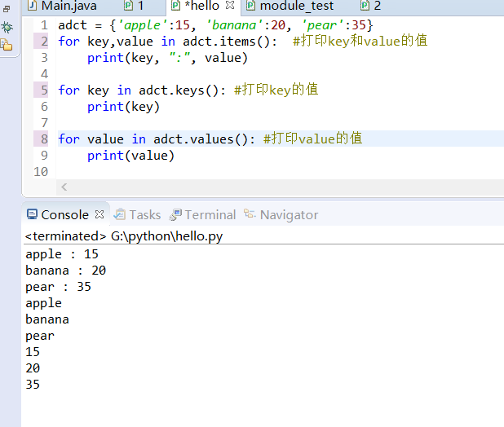Click the Python file icon on tab 2

365,6
